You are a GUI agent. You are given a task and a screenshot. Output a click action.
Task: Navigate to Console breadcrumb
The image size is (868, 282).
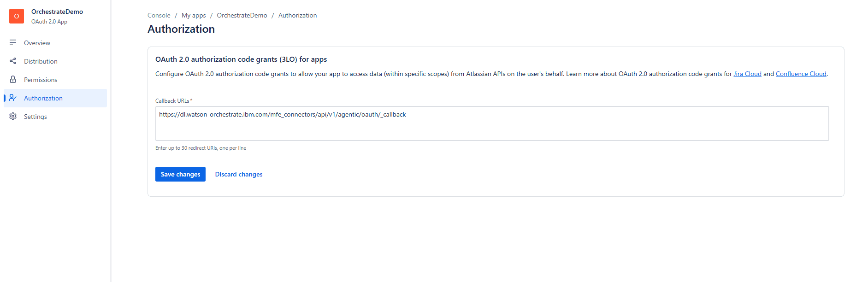click(x=159, y=15)
